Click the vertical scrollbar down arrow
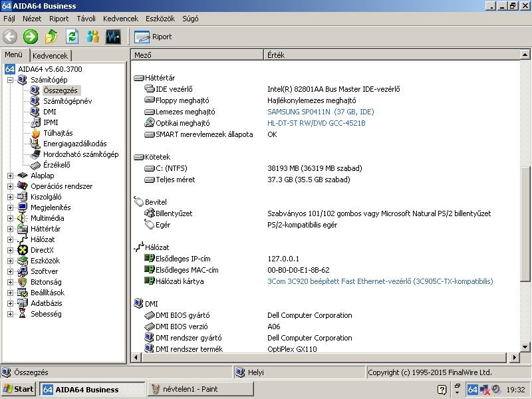The image size is (532, 399). (525, 347)
